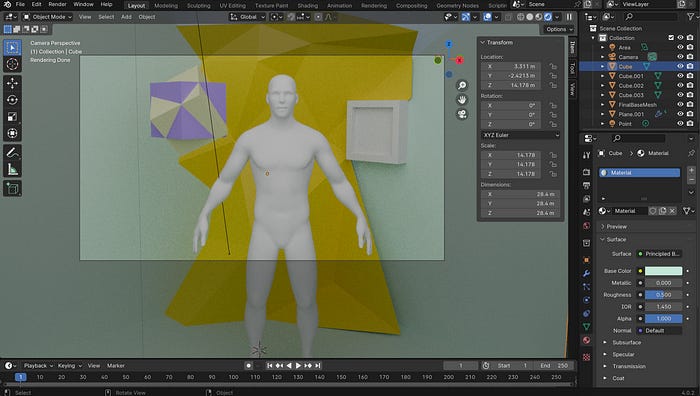The image size is (700, 396).
Task: Disable Plane.001 in renders
Action: click(x=690, y=114)
